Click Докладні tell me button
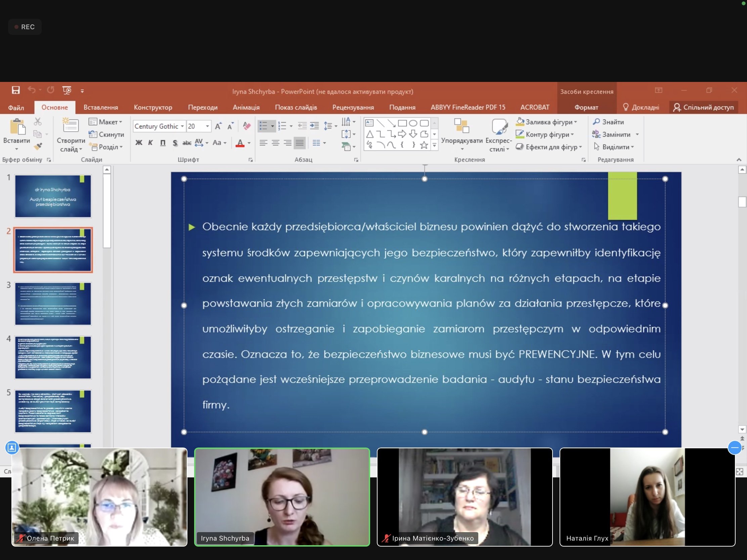The image size is (747, 560). (x=641, y=107)
